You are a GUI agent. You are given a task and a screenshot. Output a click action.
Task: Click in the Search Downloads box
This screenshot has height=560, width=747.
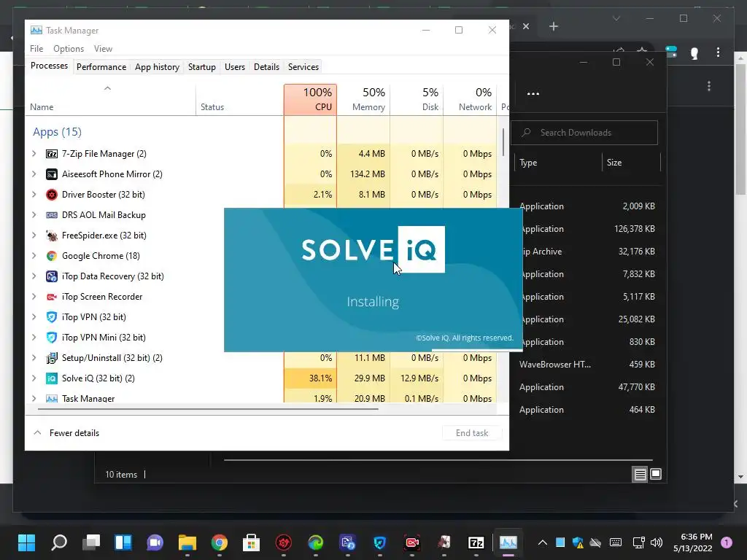[584, 133]
